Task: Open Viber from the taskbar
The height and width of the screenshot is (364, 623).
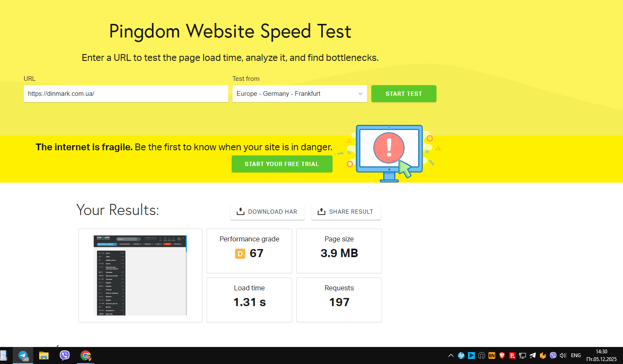Action: coord(65,355)
